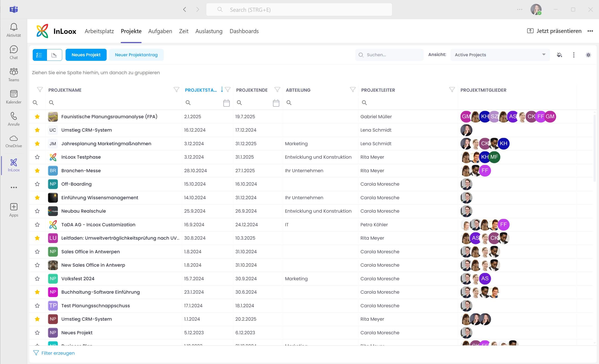Sort by the Projektstart column header
The image size is (599, 364).
(201, 90)
